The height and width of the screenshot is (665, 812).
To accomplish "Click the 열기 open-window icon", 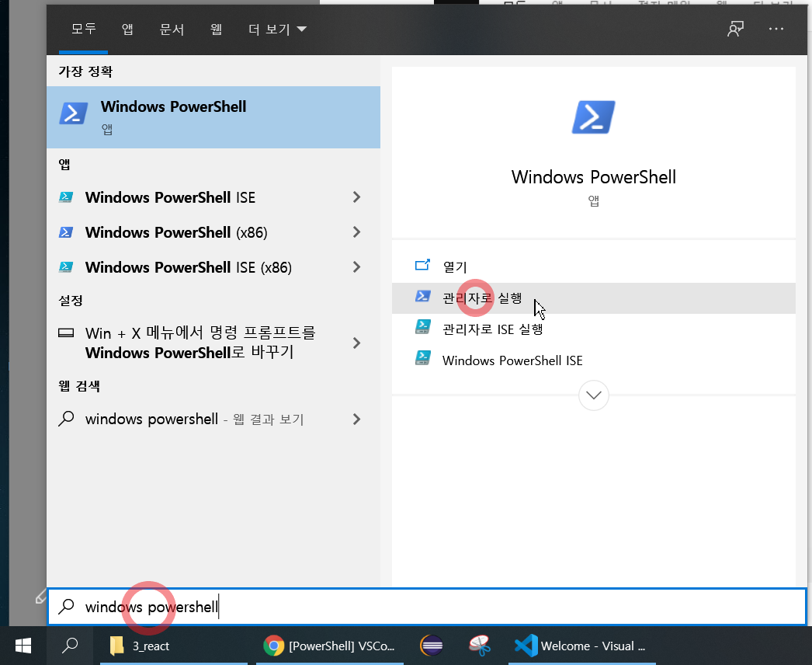I will click(x=422, y=266).
